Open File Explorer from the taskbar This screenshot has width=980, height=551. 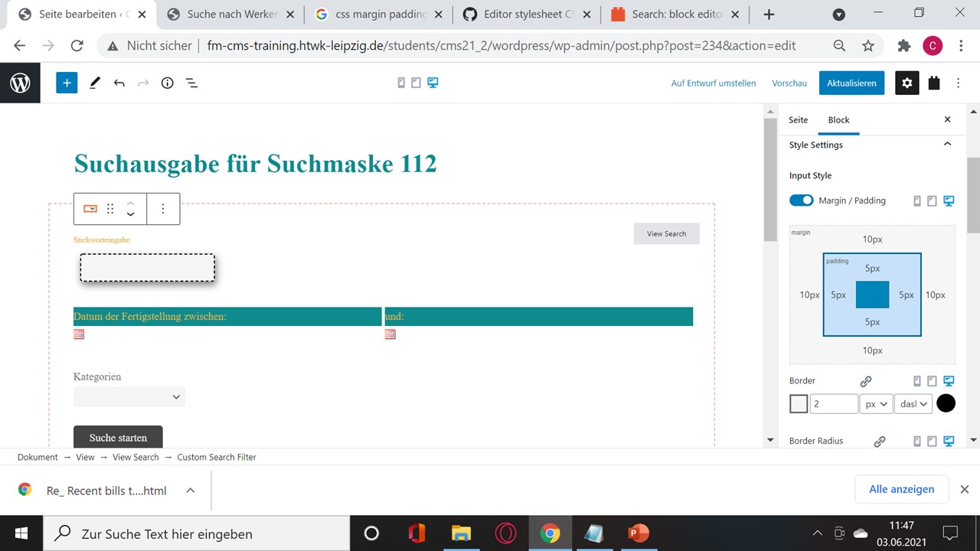click(461, 533)
